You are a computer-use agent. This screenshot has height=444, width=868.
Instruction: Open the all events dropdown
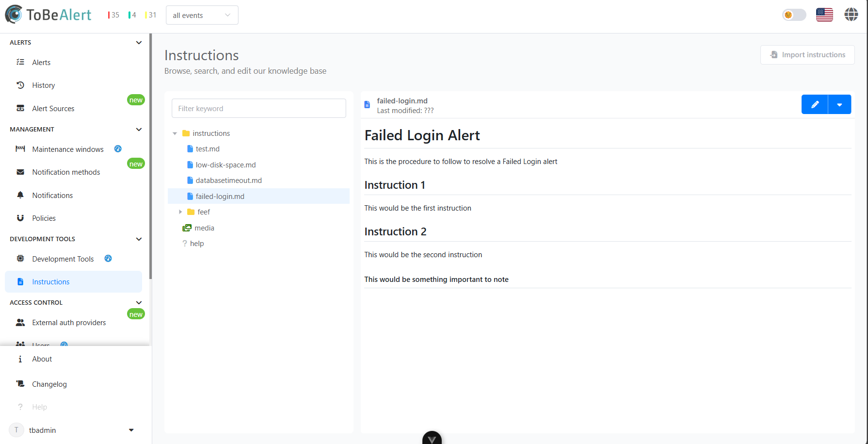point(202,15)
